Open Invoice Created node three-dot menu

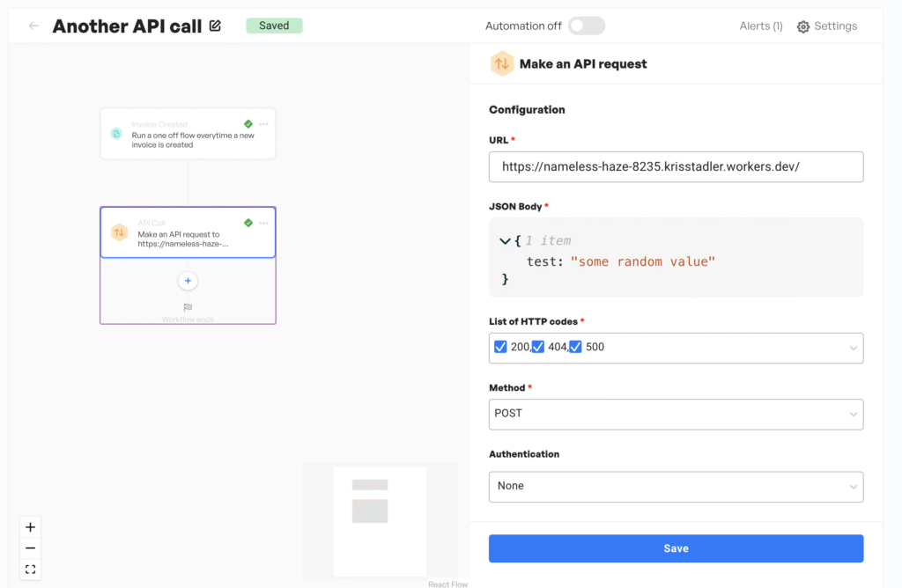pos(263,124)
